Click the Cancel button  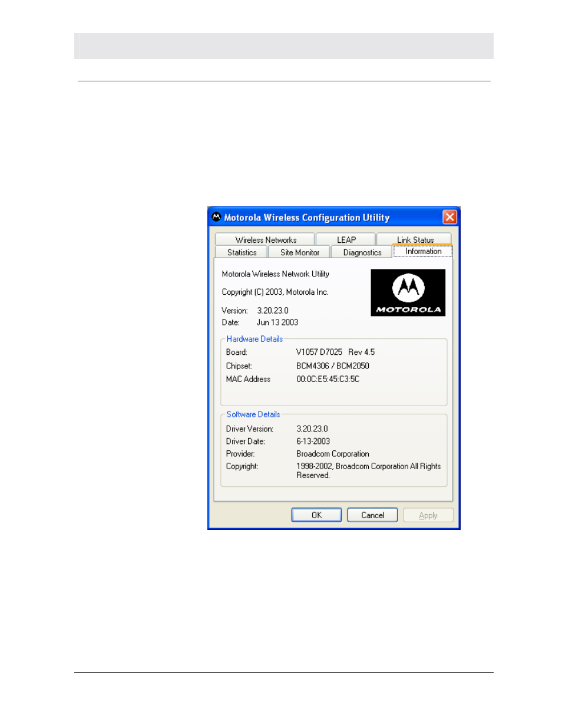pyautogui.click(x=372, y=515)
